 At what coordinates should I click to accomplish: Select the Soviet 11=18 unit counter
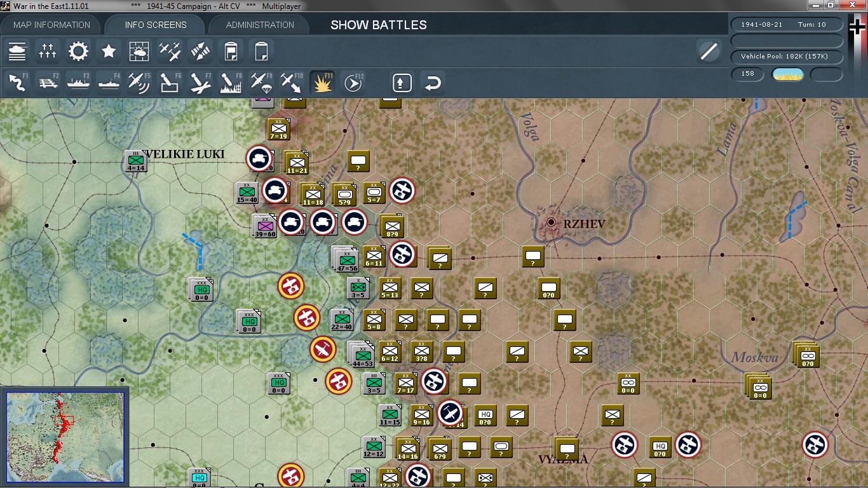313,195
